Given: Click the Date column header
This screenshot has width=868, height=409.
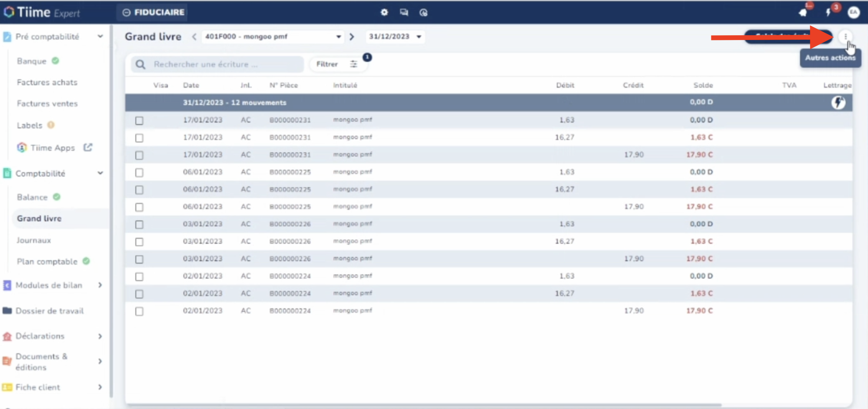Looking at the screenshot, I should pos(191,85).
